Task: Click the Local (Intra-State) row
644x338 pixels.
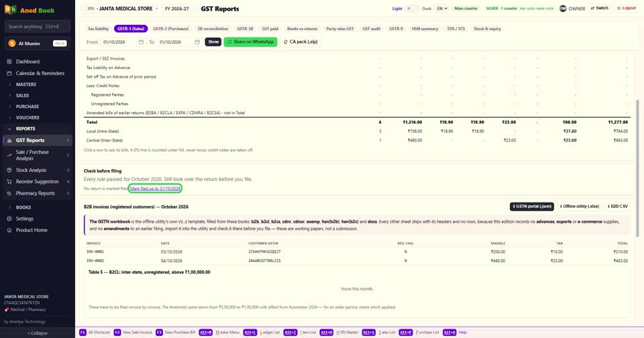Action: [x=357, y=131]
